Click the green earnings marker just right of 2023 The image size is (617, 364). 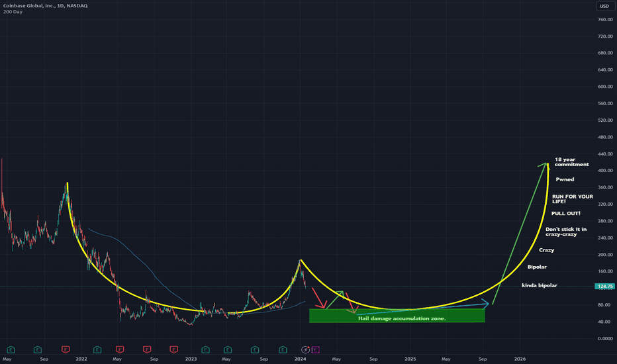[205, 349]
